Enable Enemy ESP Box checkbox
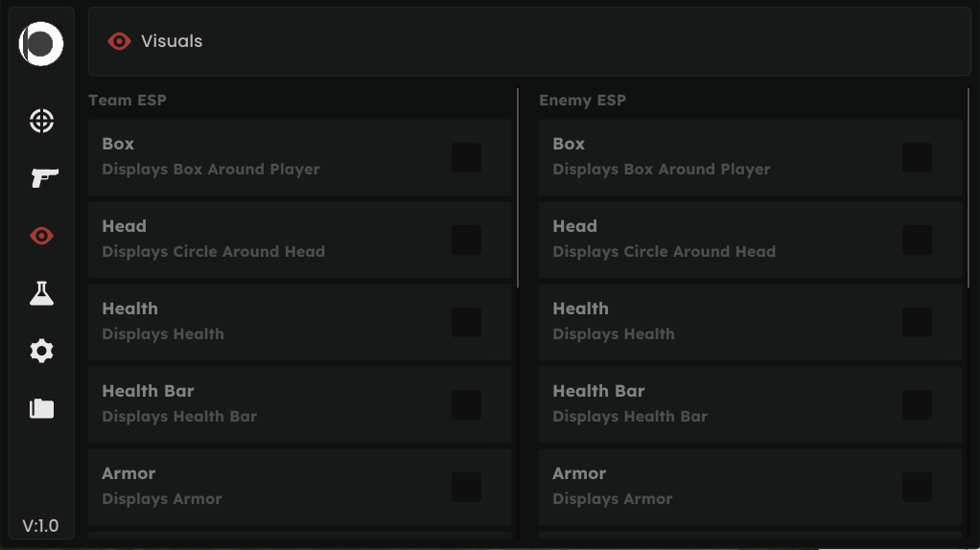Image resolution: width=980 pixels, height=550 pixels. click(917, 158)
